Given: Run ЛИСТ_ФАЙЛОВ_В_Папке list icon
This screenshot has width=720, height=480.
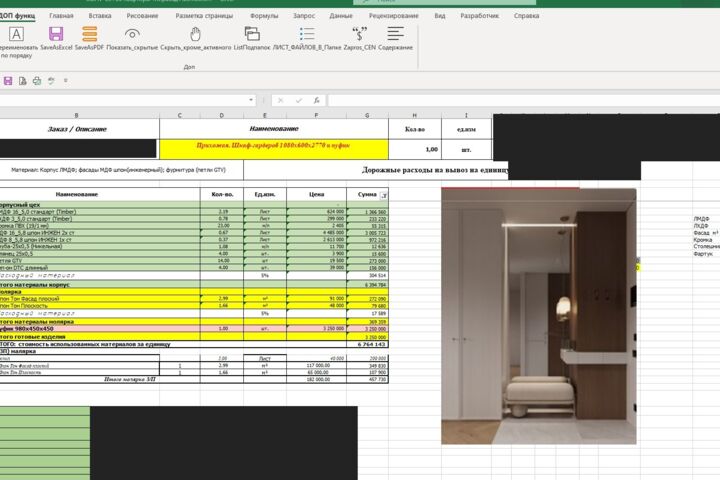Looking at the screenshot, I should click(x=307, y=34).
